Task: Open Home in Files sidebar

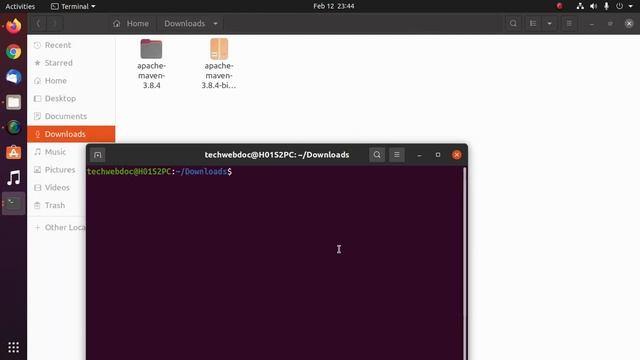Action: point(71,81)
